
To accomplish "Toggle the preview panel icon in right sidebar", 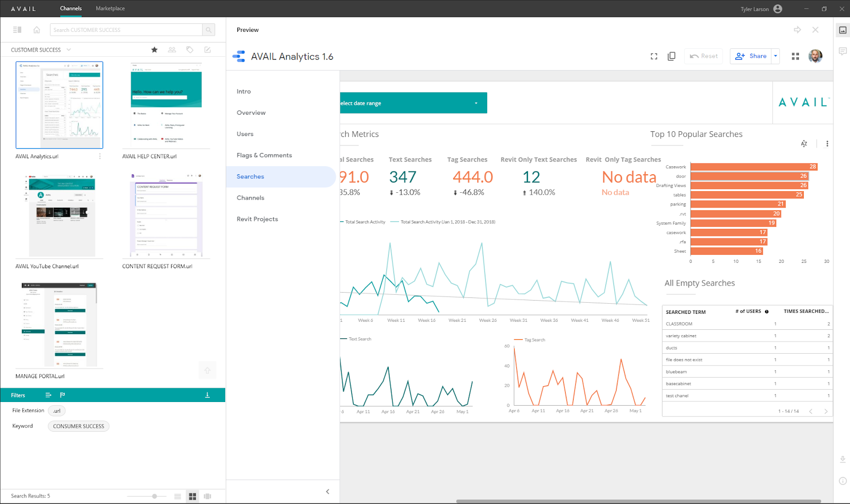I will point(843,30).
